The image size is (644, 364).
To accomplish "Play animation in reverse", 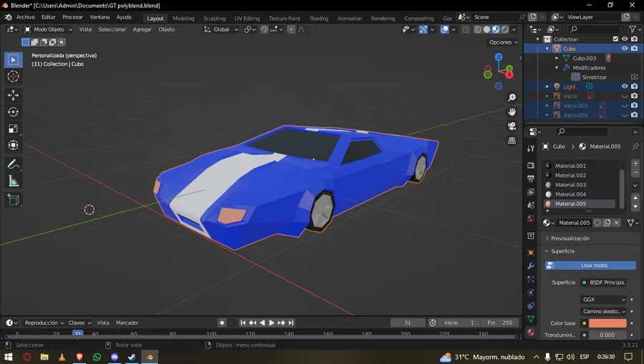I will (262, 323).
